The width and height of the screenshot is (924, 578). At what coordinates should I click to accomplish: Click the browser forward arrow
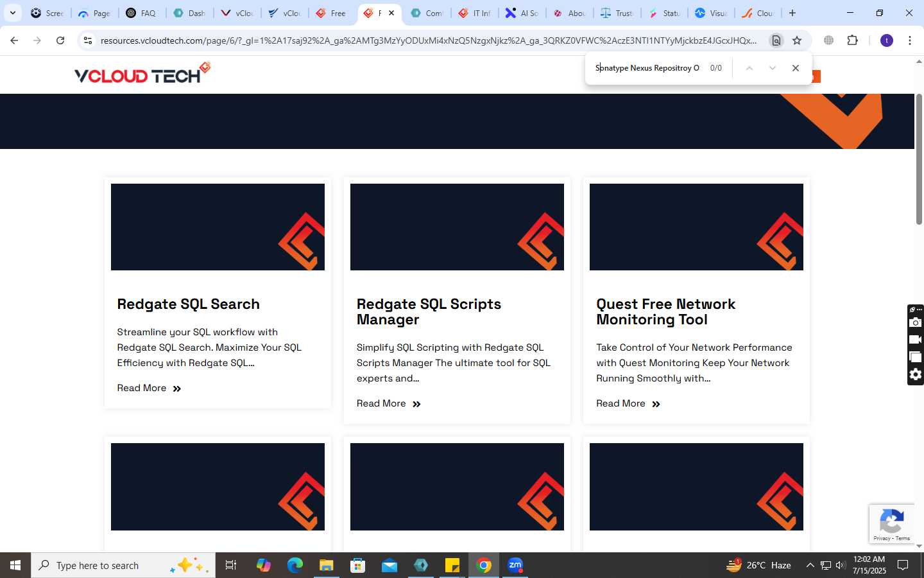click(37, 40)
